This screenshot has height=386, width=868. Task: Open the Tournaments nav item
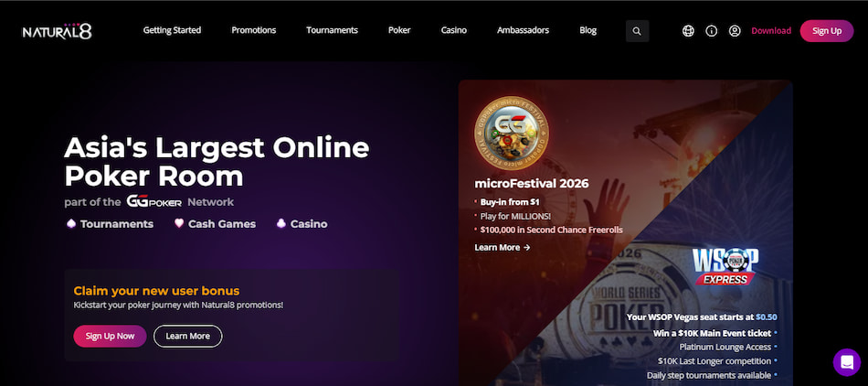(333, 30)
